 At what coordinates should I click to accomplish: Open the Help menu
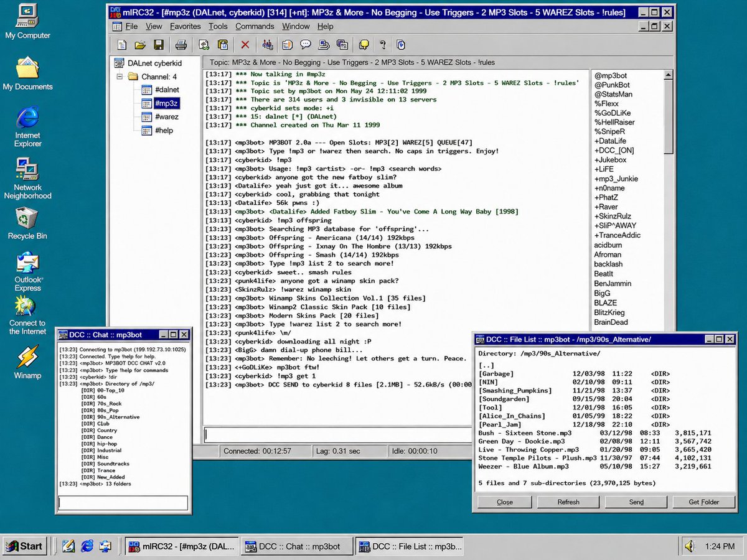(x=326, y=26)
